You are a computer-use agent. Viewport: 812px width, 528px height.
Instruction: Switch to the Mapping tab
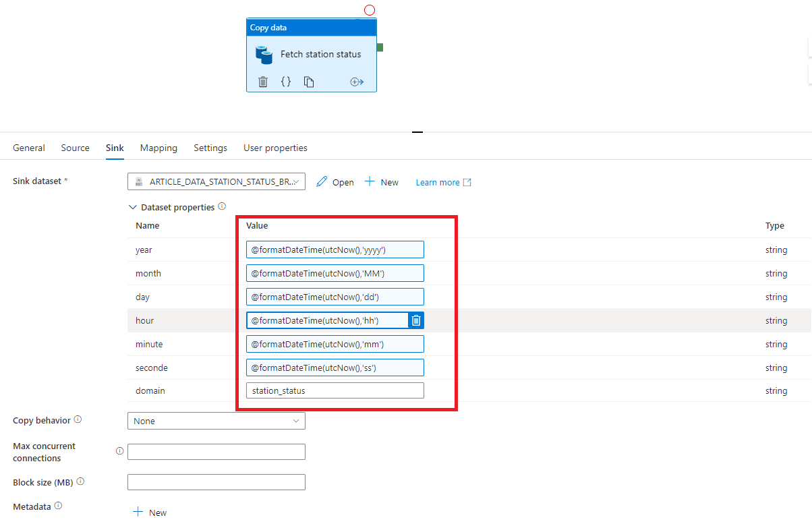pos(158,148)
